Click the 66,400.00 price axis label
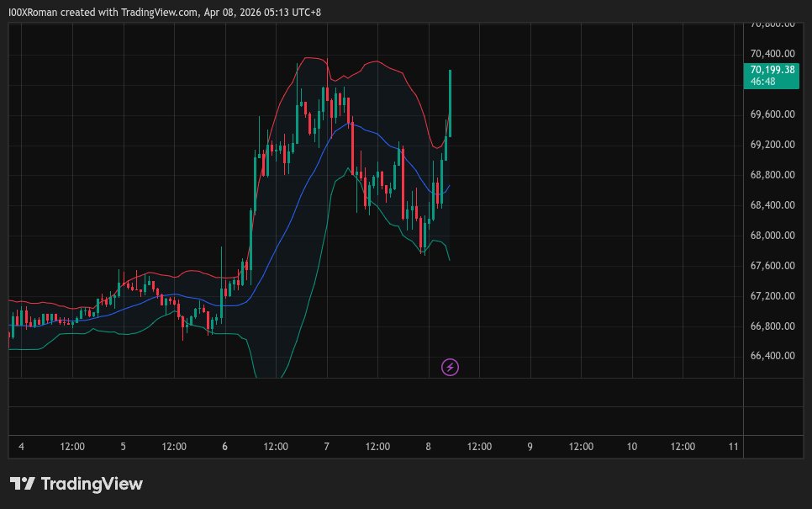 click(x=772, y=356)
